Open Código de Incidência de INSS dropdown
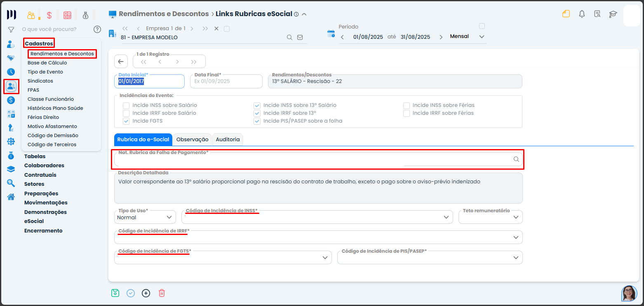 tap(317, 217)
